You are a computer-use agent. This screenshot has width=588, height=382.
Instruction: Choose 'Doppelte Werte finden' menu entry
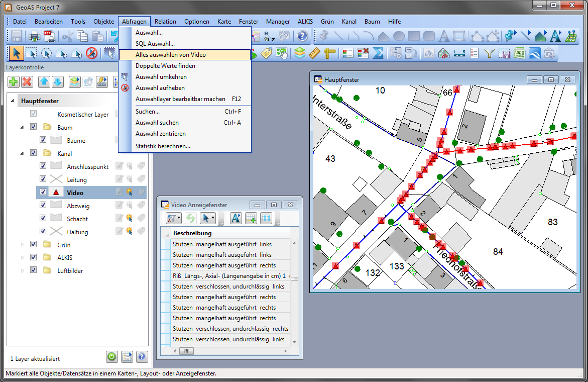pos(185,66)
